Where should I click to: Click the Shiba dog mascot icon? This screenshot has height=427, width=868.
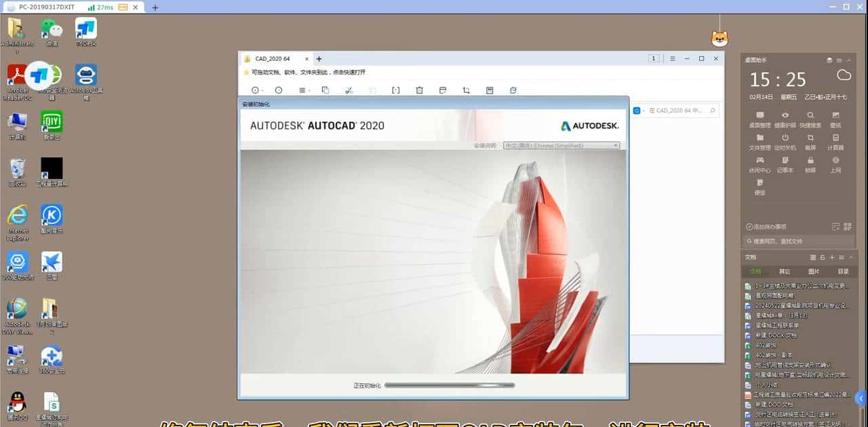click(719, 39)
